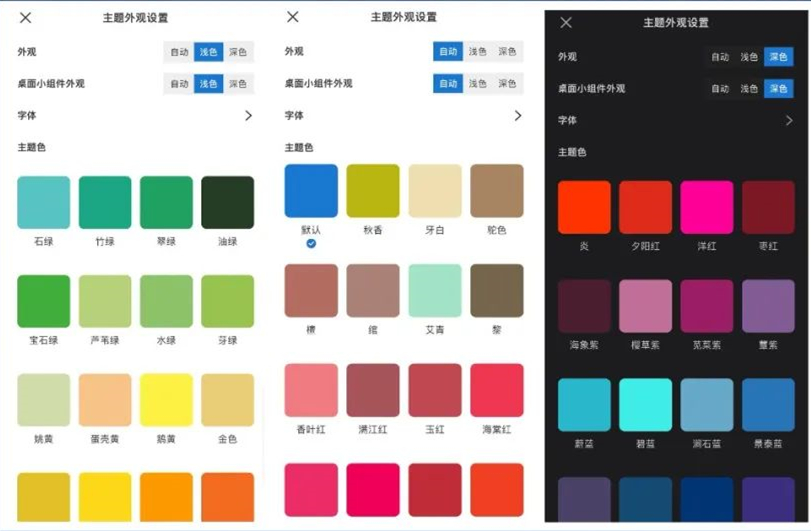Image resolution: width=811 pixels, height=531 pixels.
Task: Pick the 洋红 magenta swatch
Action: 707,207
